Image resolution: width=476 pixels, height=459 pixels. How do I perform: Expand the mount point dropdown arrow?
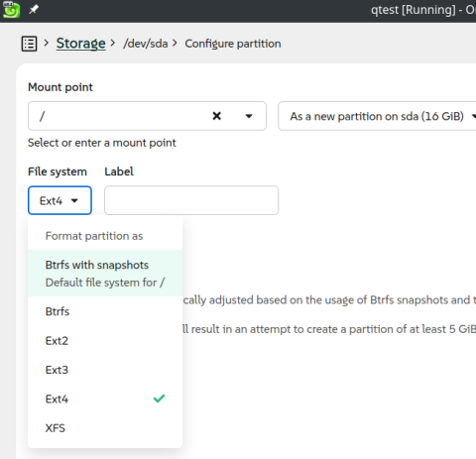tap(249, 116)
